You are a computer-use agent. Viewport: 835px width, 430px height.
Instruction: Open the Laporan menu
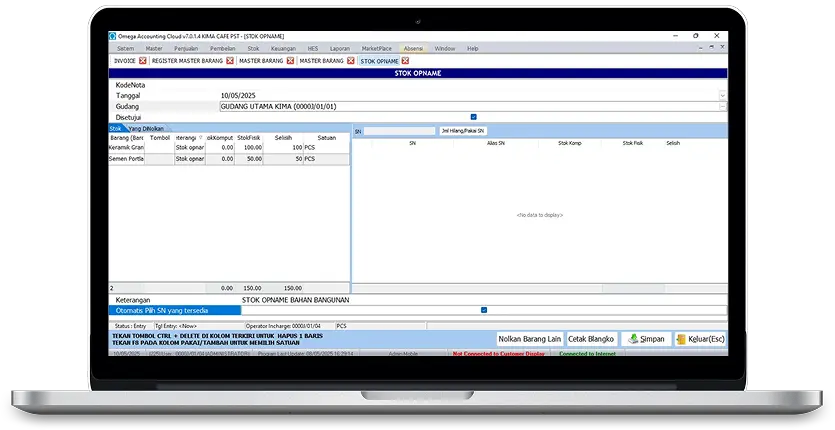coord(340,48)
